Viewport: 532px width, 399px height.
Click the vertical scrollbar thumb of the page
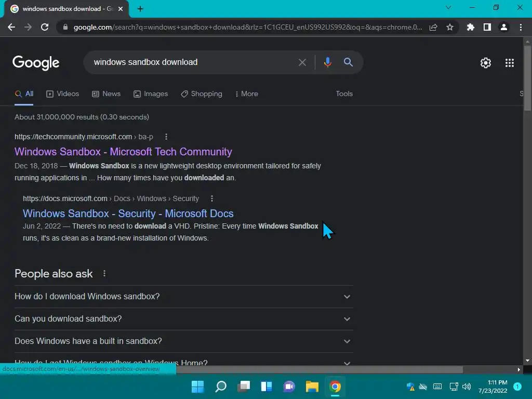pyautogui.click(x=527, y=78)
